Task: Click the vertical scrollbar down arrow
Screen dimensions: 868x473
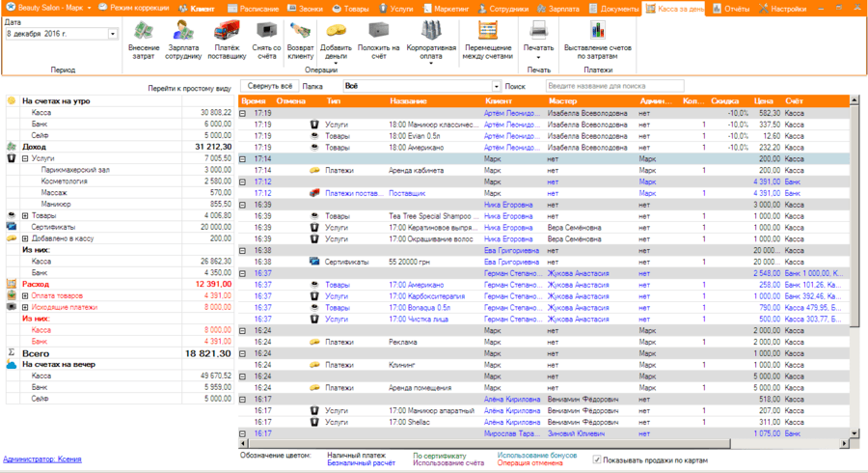Action: (854, 433)
